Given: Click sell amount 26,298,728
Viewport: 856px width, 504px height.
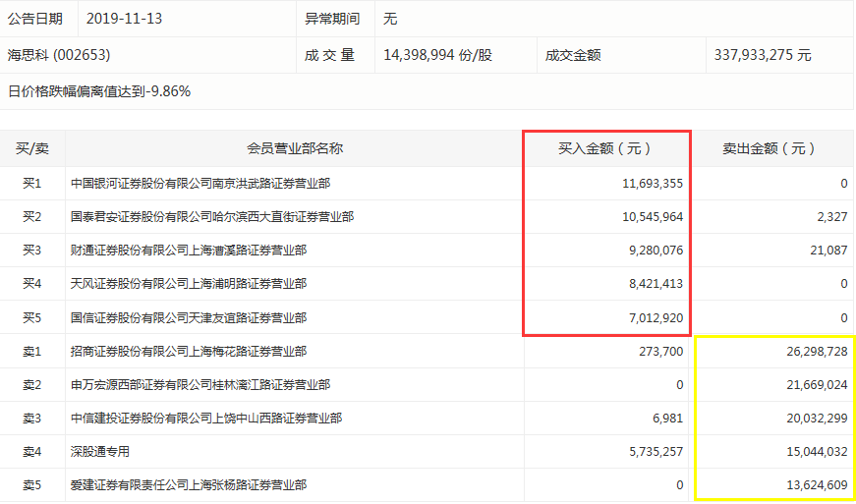Looking at the screenshot, I should click(818, 352).
